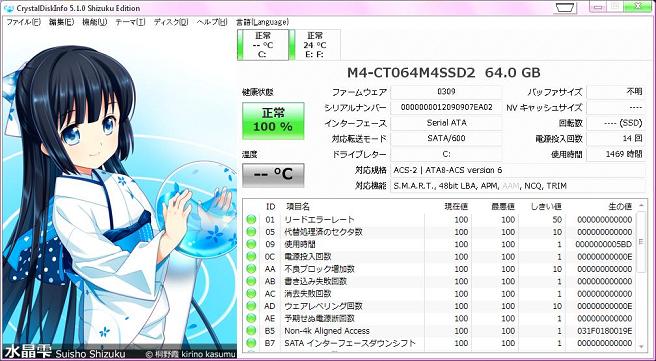Click green status dot for AD ウェアレベリング回数
Screen dimensions: 656x361
click(x=251, y=306)
